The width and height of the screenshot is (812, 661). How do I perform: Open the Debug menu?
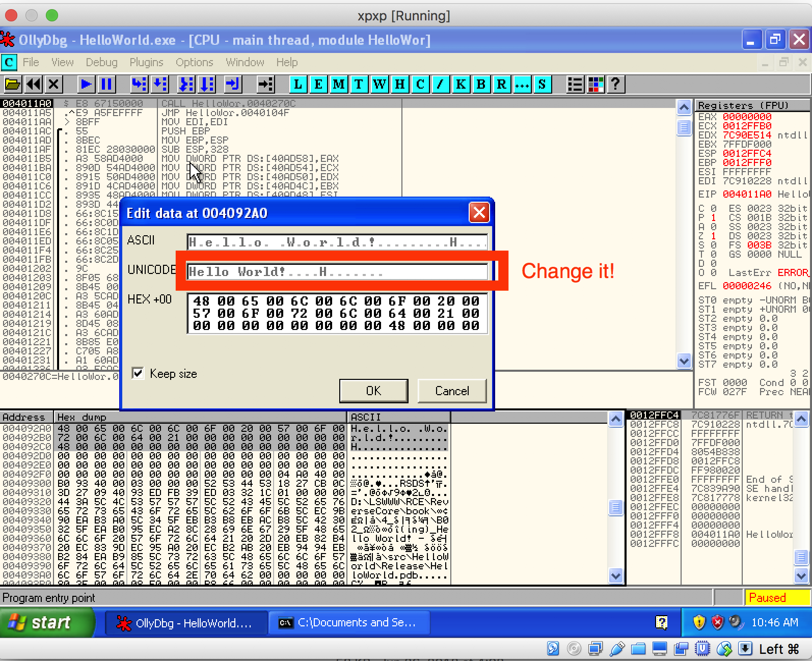click(101, 62)
